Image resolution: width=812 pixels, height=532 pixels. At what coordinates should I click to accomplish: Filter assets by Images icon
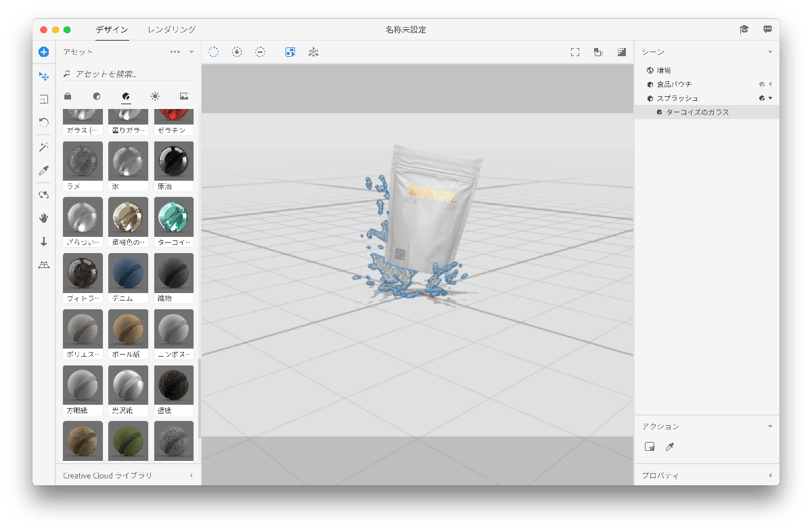pyautogui.click(x=184, y=96)
